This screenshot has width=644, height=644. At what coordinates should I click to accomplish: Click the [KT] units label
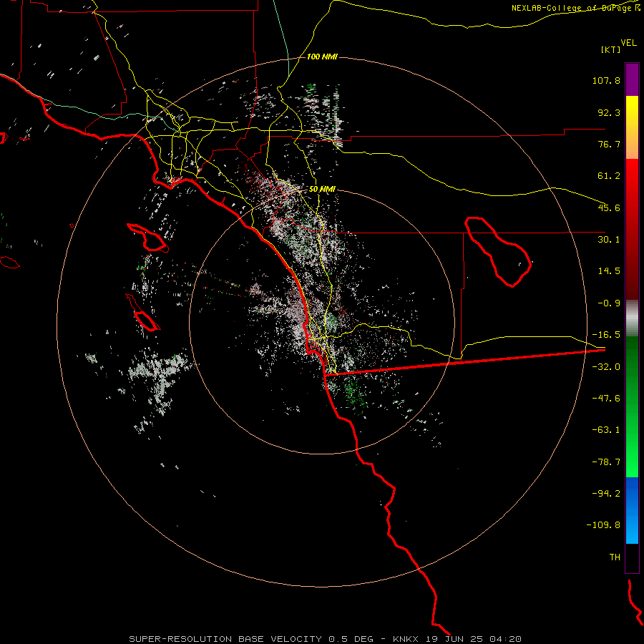[611, 49]
